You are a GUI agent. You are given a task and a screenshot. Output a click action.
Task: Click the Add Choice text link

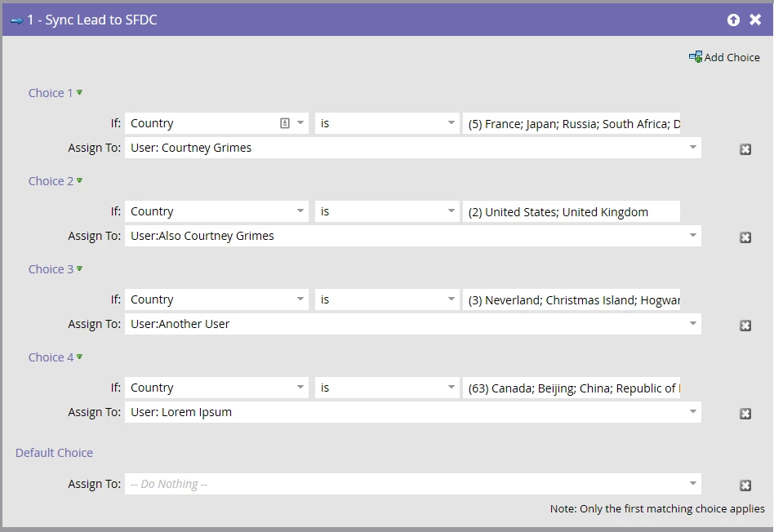pos(732,57)
